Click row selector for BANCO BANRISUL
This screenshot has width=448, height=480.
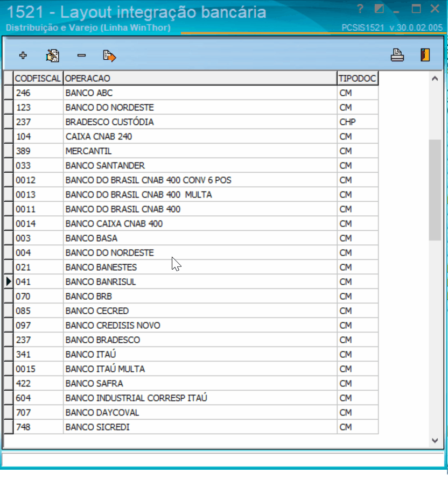(x=9, y=282)
